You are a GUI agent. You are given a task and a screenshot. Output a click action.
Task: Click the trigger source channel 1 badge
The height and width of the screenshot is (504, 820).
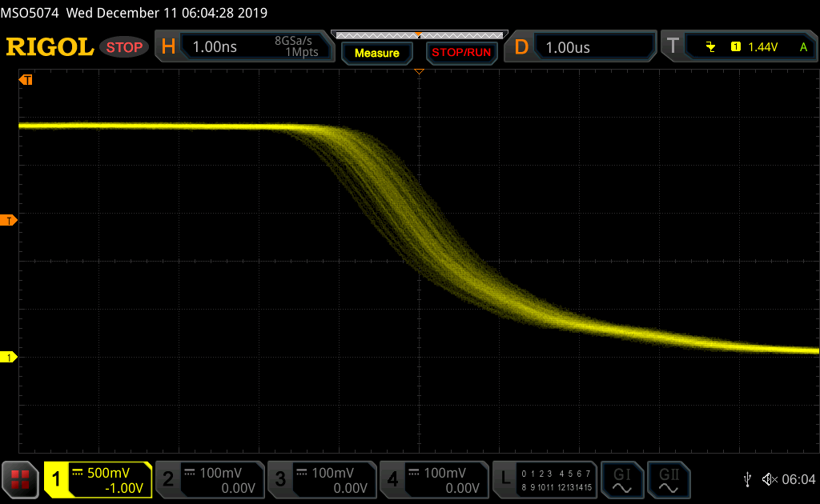point(736,47)
